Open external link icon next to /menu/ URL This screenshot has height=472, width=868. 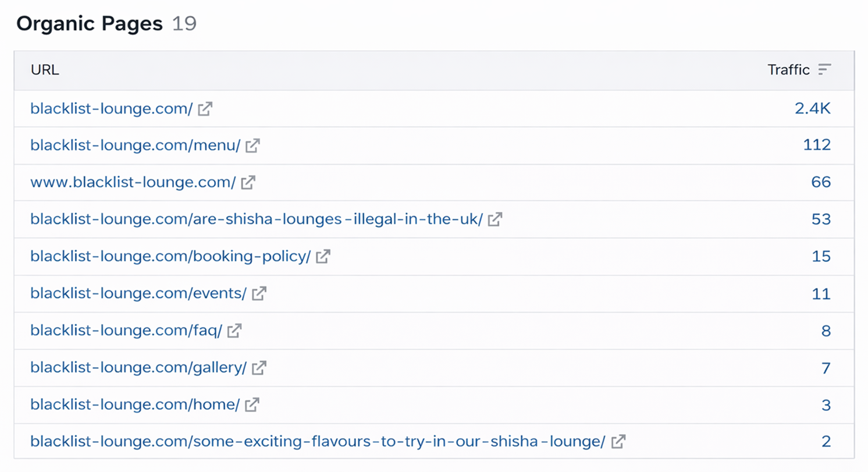pos(252,145)
